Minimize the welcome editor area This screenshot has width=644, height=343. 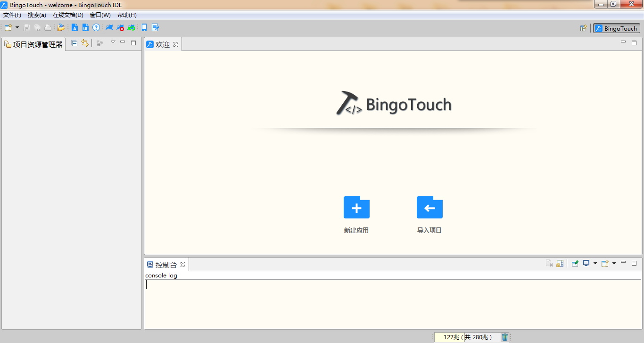(x=623, y=42)
